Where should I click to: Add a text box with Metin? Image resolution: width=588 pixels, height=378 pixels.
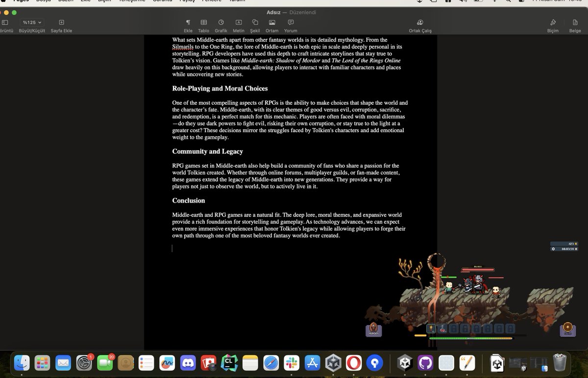pyautogui.click(x=239, y=23)
